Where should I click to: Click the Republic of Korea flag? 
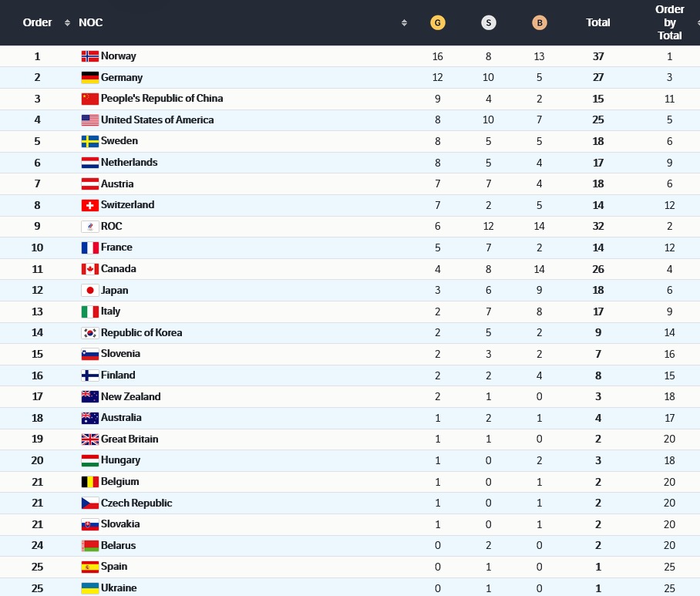(x=89, y=333)
